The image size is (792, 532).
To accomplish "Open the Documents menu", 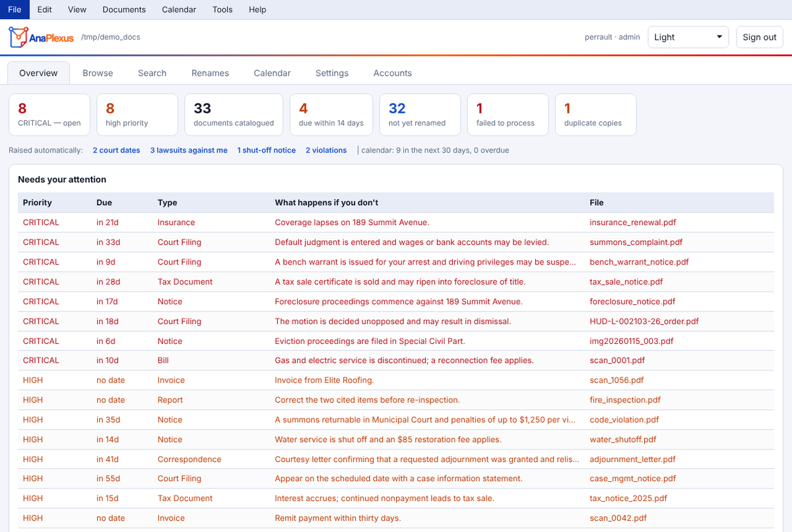I will coord(124,9).
